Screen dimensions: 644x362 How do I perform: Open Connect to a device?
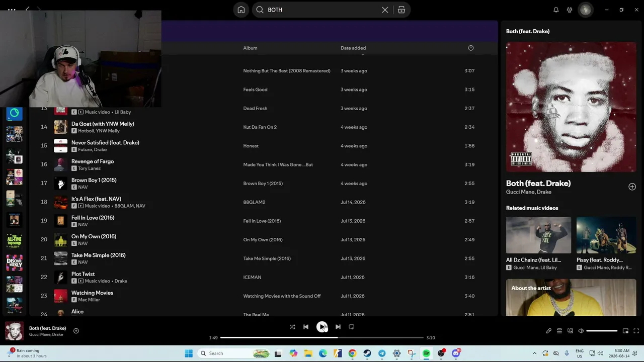(570, 331)
